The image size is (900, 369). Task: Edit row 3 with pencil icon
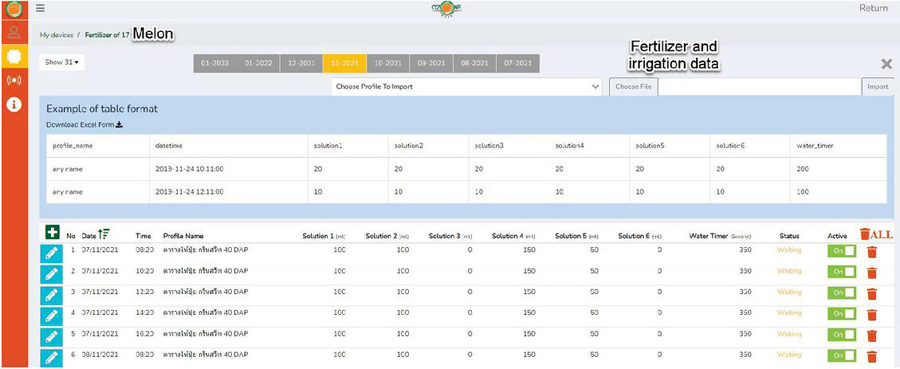(52, 295)
